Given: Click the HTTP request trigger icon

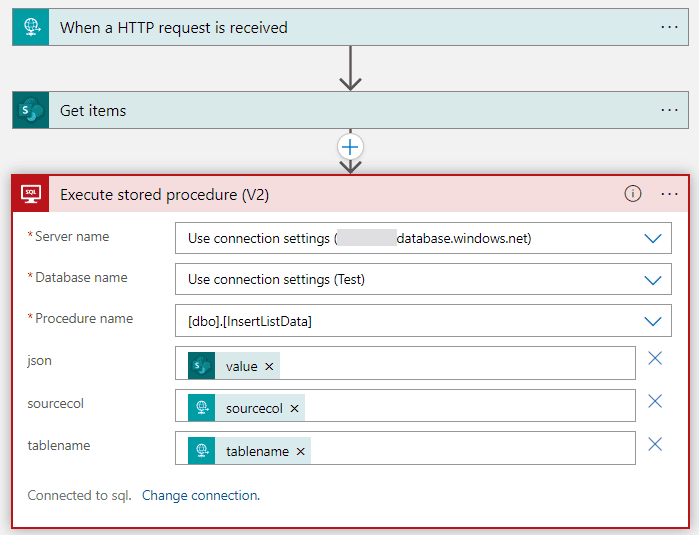Looking at the screenshot, I should [x=31, y=27].
